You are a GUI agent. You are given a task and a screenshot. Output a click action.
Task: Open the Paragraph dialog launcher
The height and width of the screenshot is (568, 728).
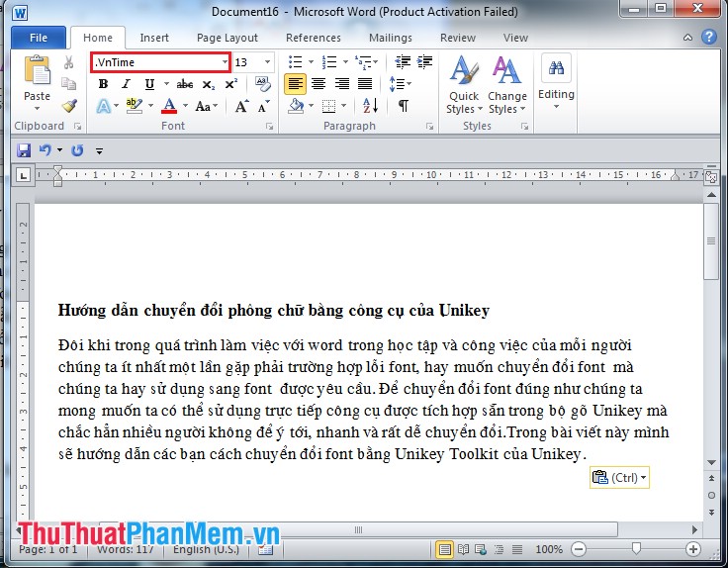point(429,127)
